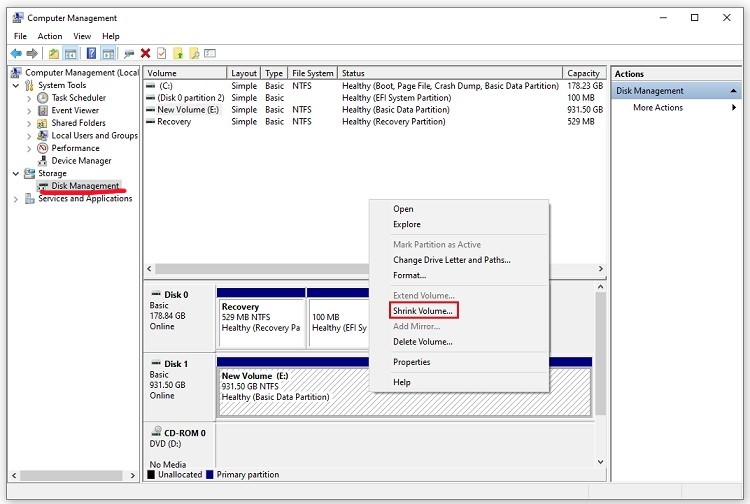This screenshot has width=750, height=504.
Task: Expand the Services and Applications node
Action: (x=16, y=199)
